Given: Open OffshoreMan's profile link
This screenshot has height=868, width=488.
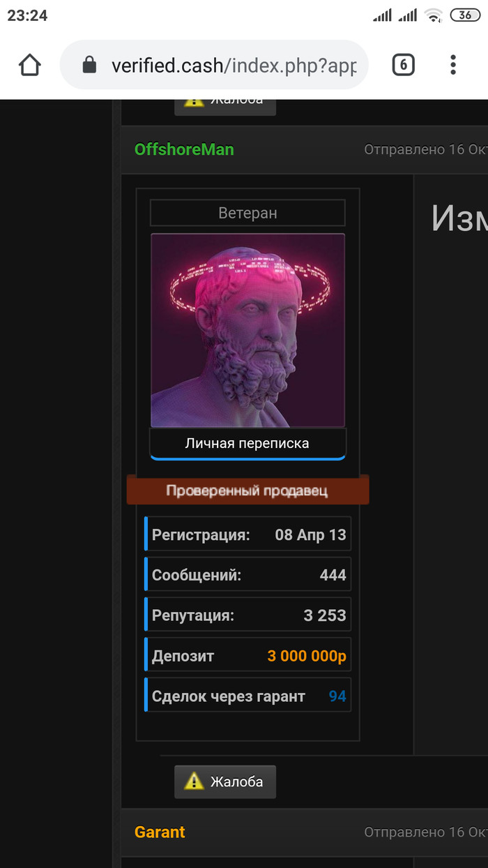Looking at the screenshot, I should (184, 149).
